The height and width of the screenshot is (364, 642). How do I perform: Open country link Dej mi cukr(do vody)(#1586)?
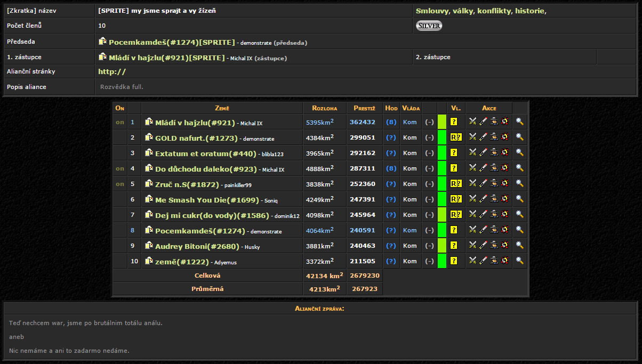coord(212,215)
